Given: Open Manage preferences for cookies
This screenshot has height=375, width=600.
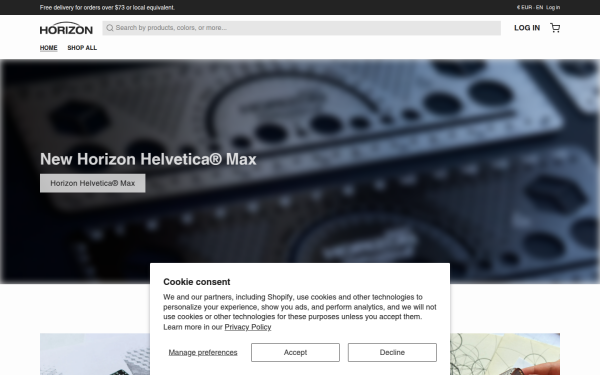Looking at the screenshot, I should [203, 352].
